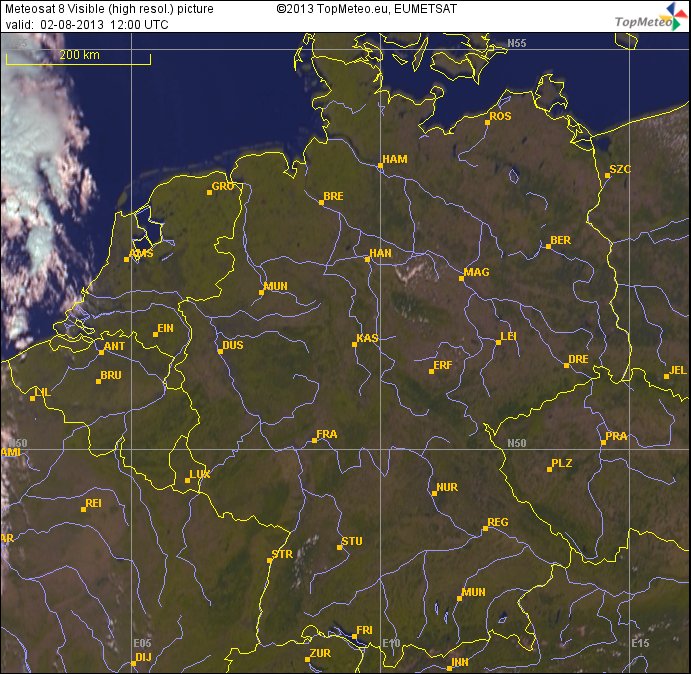Select the REI city label
Viewport: 691px width, 674px height.
(93, 503)
